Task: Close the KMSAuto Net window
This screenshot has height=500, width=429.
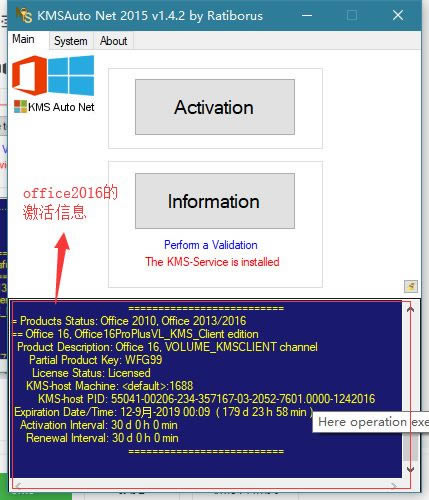Action: pyautogui.click(x=398, y=15)
